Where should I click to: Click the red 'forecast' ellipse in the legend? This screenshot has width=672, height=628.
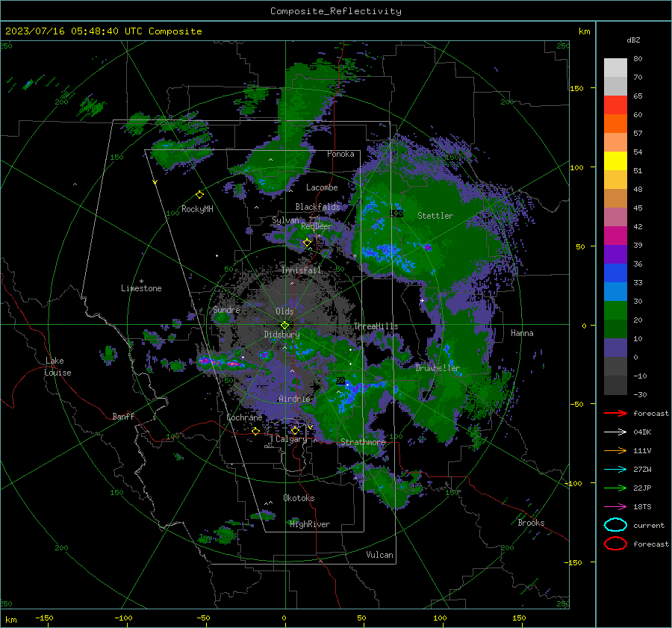[x=615, y=544]
